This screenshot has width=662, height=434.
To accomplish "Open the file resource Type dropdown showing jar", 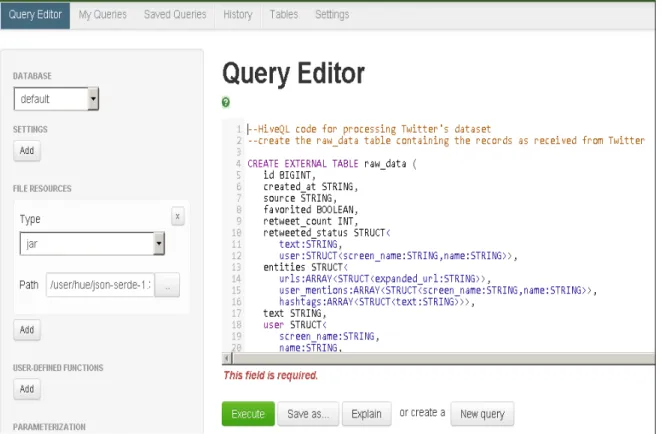I will (92, 244).
